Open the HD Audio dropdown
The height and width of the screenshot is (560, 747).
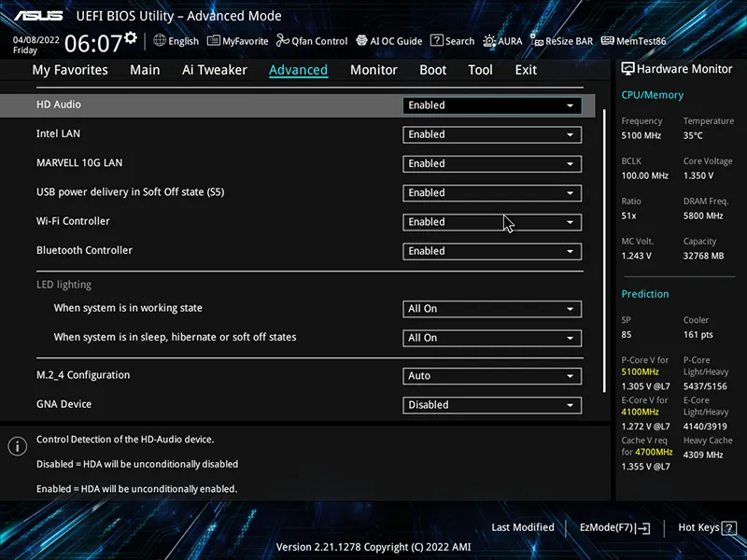pos(492,105)
